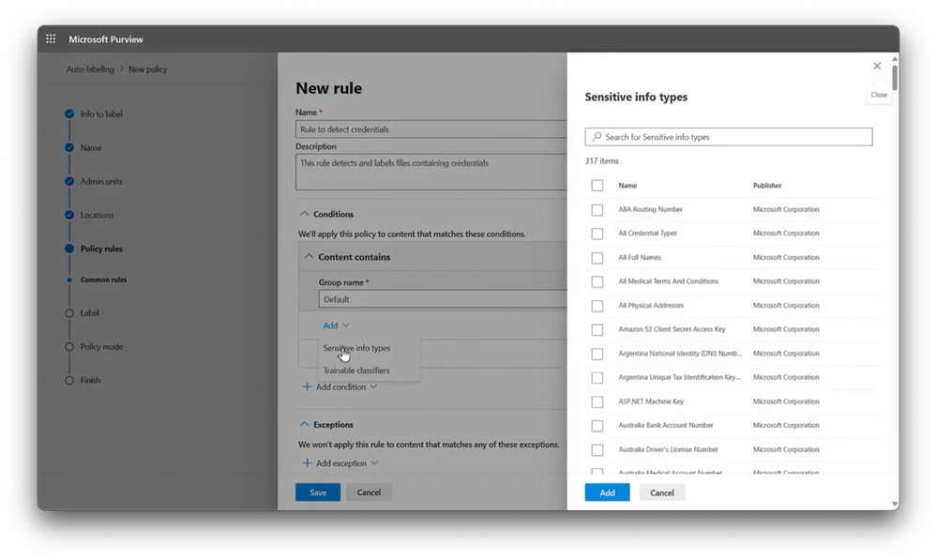
Task: Check All Full Names checkbox
Action: point(597,258)
